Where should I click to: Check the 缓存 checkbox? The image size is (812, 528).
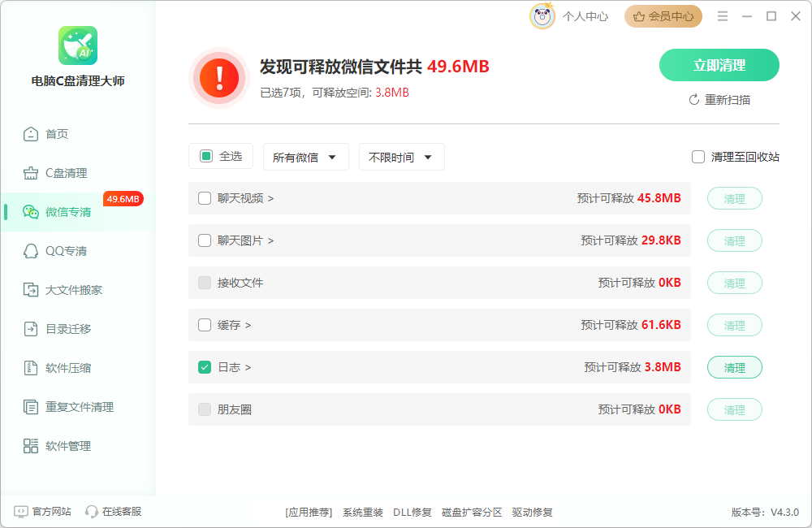(x=205, y=325)
